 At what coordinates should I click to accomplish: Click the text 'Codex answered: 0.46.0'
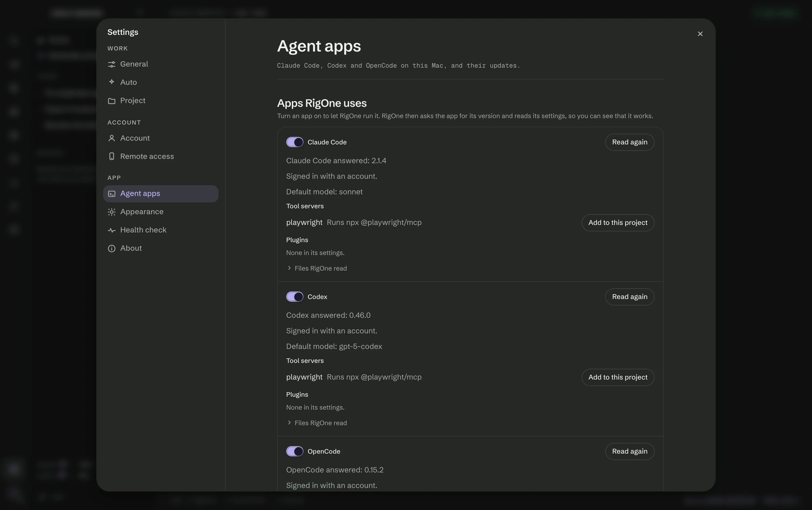328,315
